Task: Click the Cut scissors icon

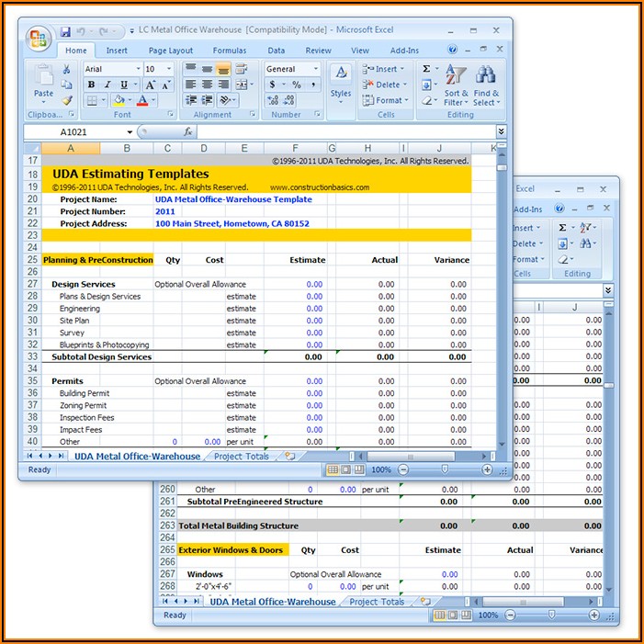Action: point(67,69)
